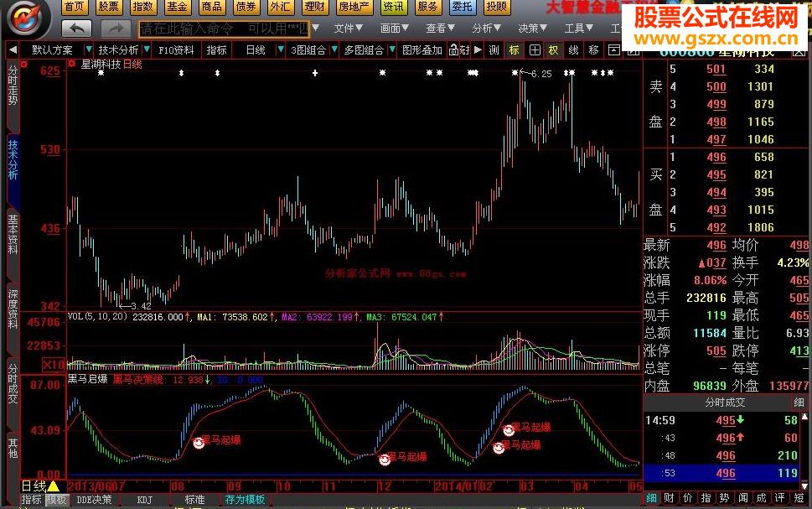The height and width of the screenshot is (509, 812).
Task: Expand the 3图组合 dropdown arrow
Action: point(334,49)
